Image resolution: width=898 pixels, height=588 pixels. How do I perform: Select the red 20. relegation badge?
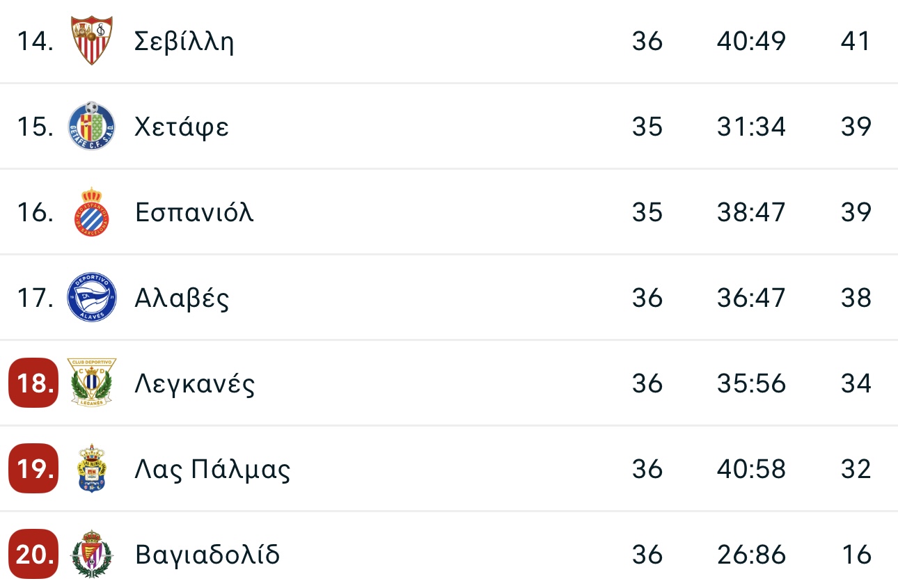pyautogui.click(x=33, y=554)
